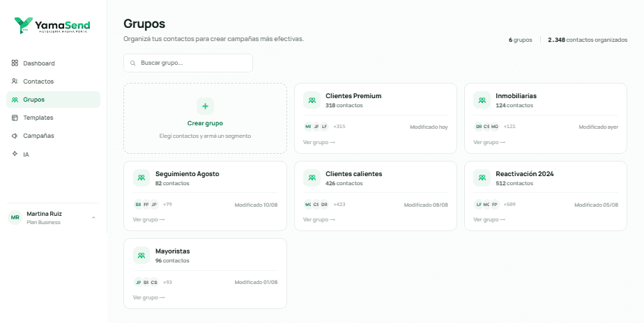The height and width of the screenshot is (323, 644).
Task: Click the Reactivación 2024 title
Action: click(x=525, y=174)
